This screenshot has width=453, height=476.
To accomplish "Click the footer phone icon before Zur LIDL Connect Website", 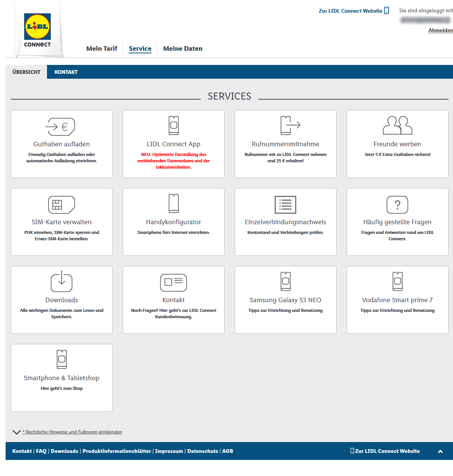I will 352,451.
